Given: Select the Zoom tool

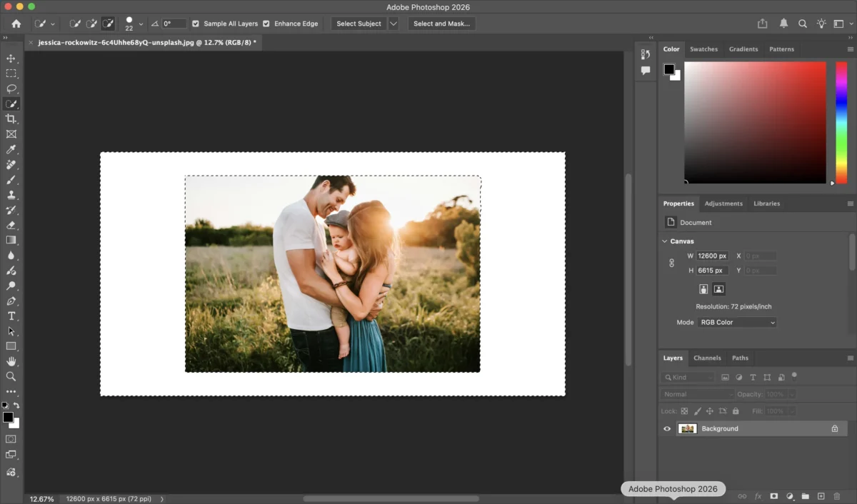Looking at the screenshot, I should [11, 376].
